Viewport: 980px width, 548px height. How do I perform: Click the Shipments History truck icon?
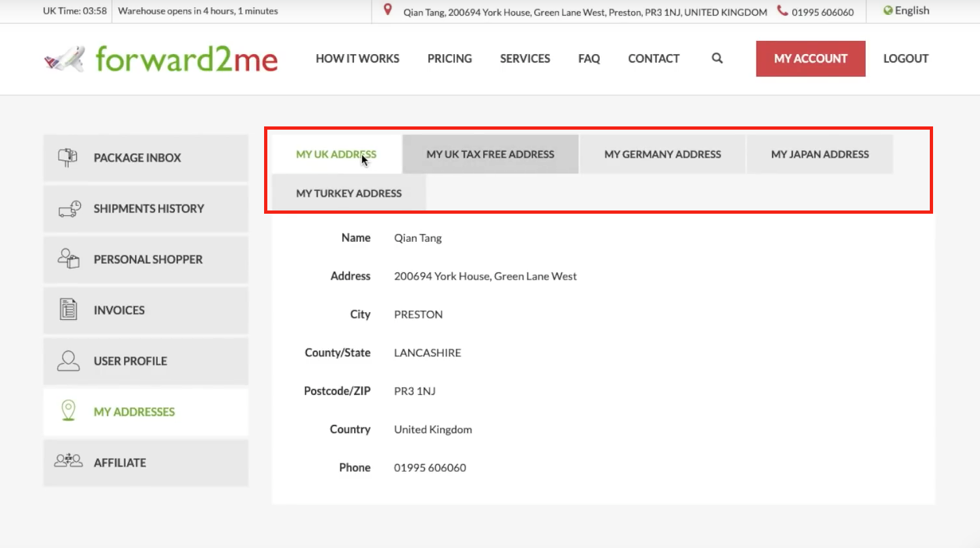click(x=69, y=209)
